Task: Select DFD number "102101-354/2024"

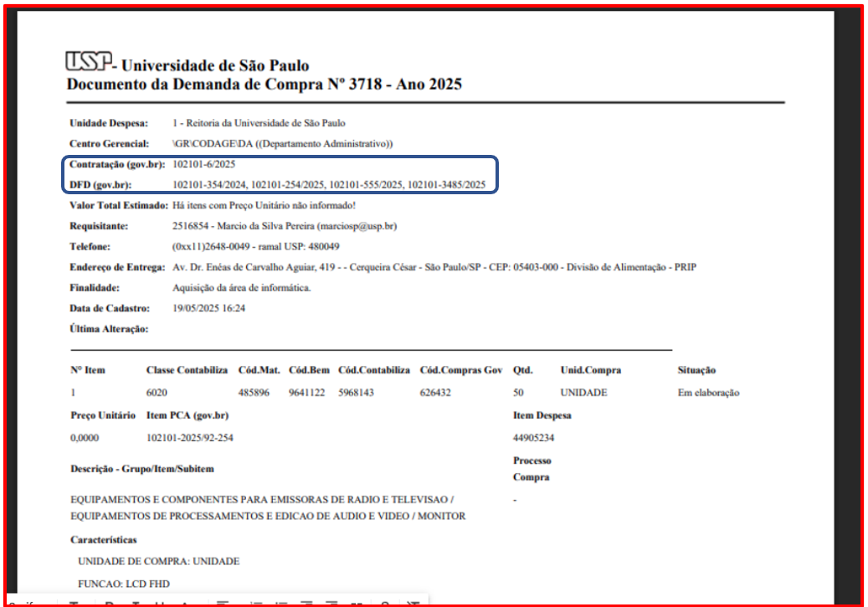Action: pos(210,185)
